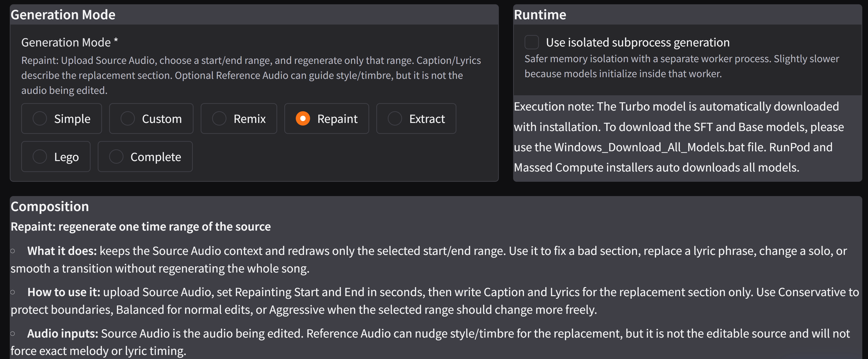The width and height of the screenshot is (868, 359).
Task: Click the Generation Mode panel header
Action: click(x=63, y=15)
